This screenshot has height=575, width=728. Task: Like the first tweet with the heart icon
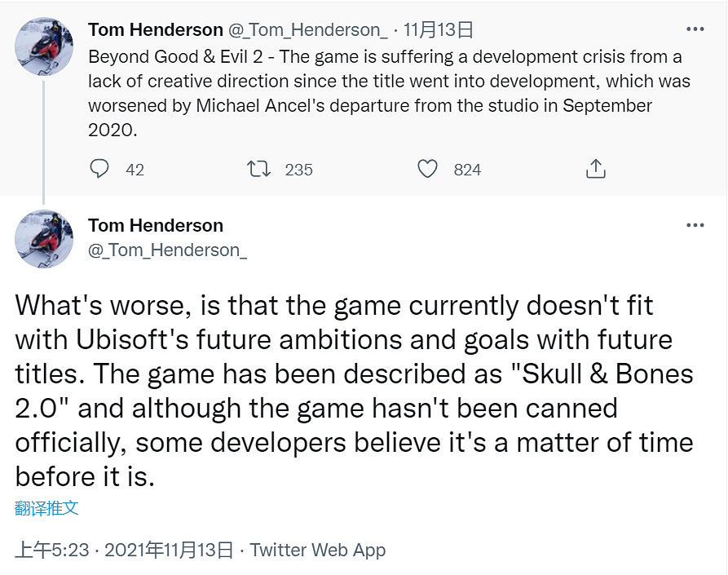point(428,169)
